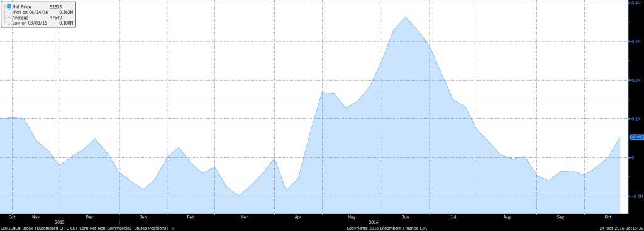The width and height of the screenshot is (644, 231).
Task: Select the Average line icon in legend
Action: pos(9,18)
